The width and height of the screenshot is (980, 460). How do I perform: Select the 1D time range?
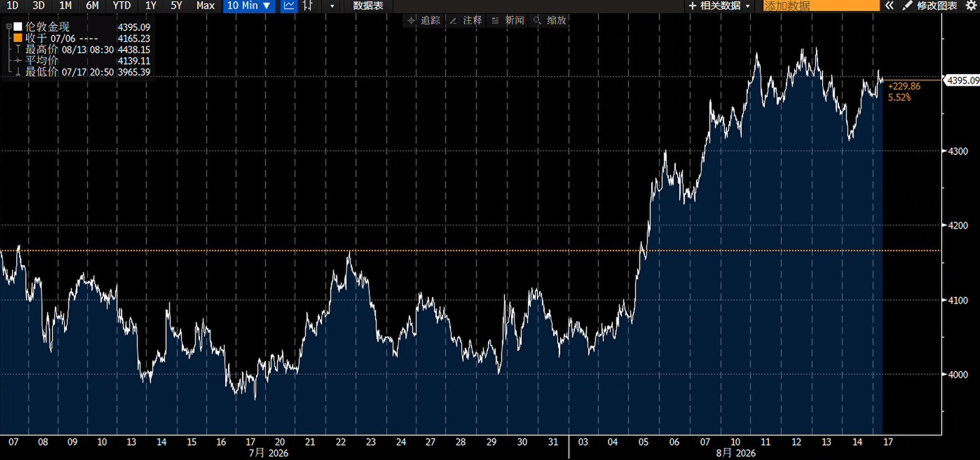pyautogui.click(x=12, y=5)
